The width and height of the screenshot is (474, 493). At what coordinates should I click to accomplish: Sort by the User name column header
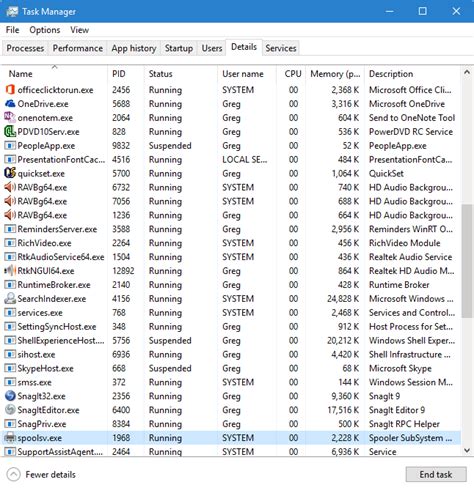tap(247, 74)
